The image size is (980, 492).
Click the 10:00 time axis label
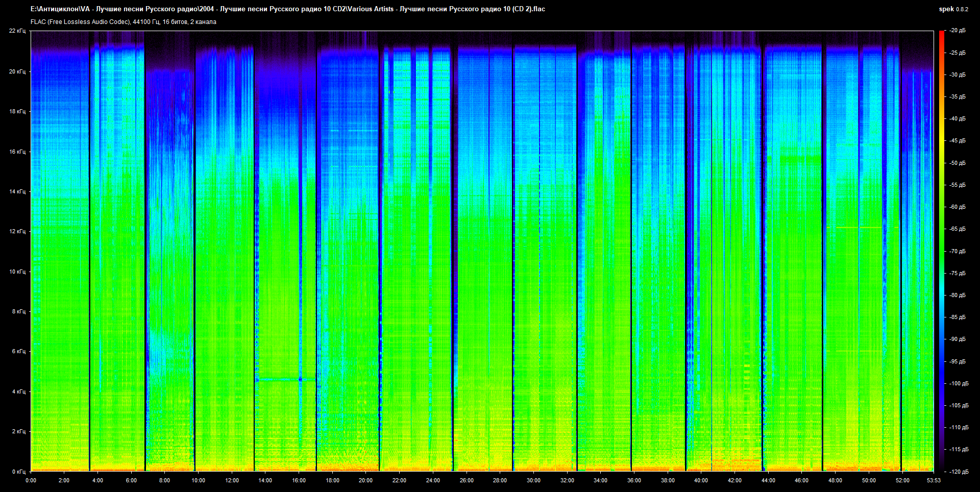click(x=198, y=480)
